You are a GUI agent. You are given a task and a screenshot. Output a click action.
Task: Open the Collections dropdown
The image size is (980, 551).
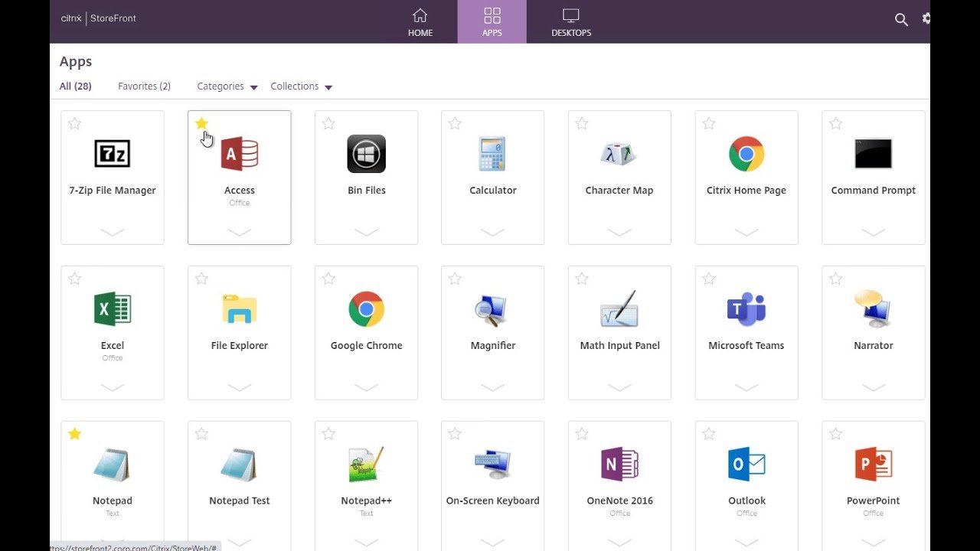pyautogui.click(x=302, y=86)
